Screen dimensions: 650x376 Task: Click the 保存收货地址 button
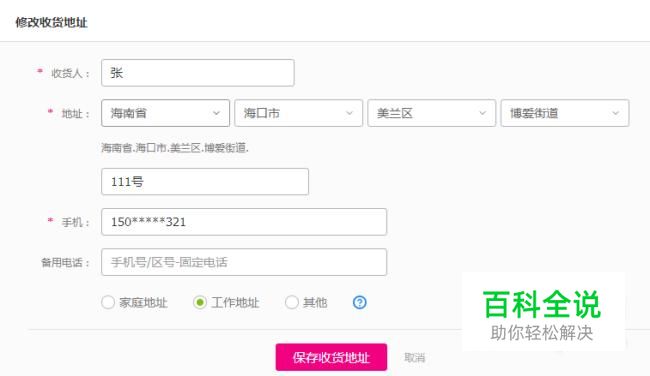coord(331,357)
